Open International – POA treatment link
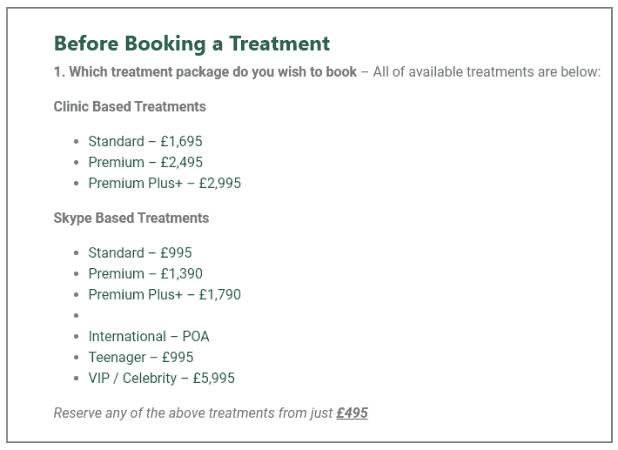 coord(149,336)
